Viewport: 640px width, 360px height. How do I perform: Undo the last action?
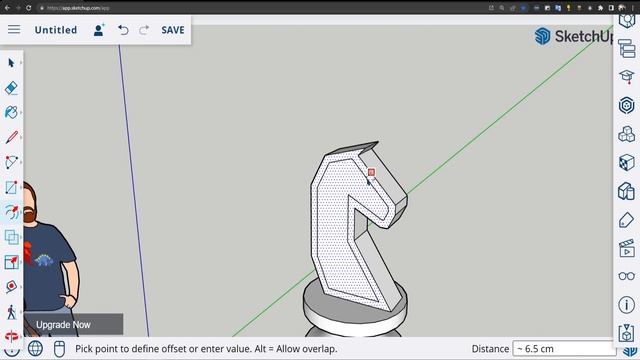tap(123, 30)
